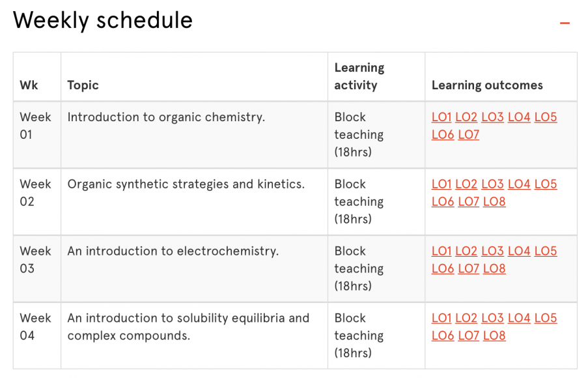Open LO2 link for Week 01
This screenshot has width=588, height=378.
(x=466, y=117)
